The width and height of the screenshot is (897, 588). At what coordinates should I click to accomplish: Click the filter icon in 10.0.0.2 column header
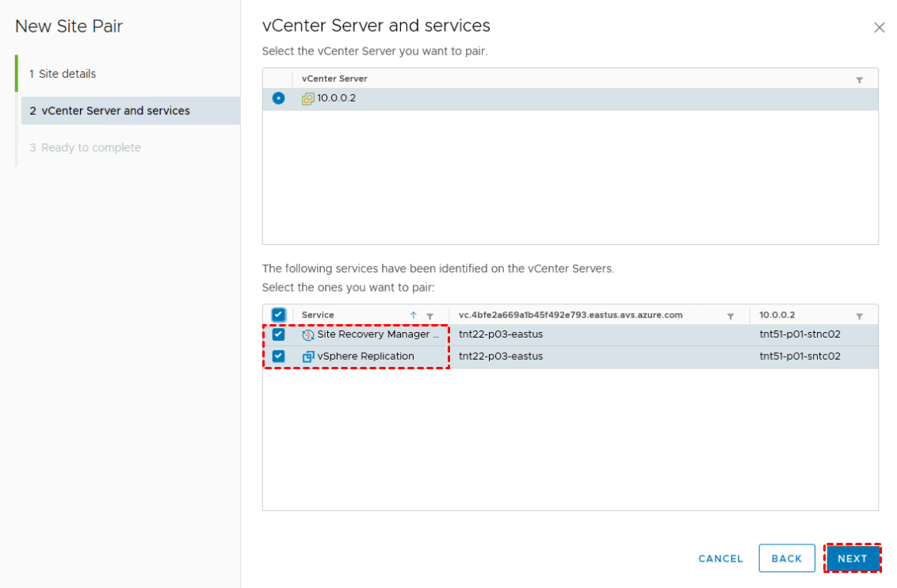860,316
